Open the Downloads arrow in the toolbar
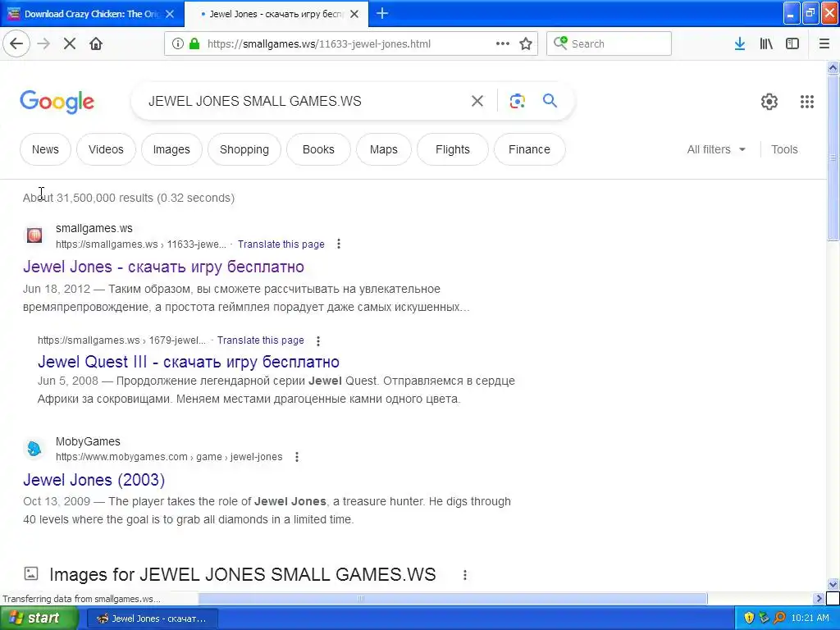Image resolution: width=840 pixels, height=630 pixels. coord(740,44)
